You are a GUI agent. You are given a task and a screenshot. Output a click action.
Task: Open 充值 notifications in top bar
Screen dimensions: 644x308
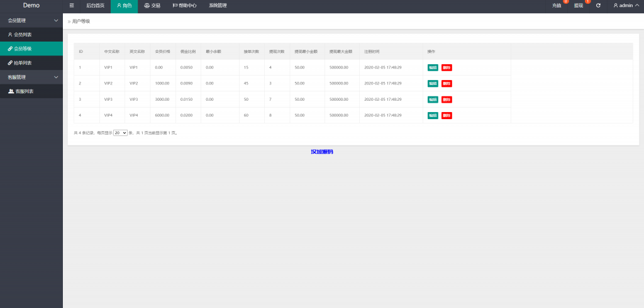pyautogui.click(x=557, y=5)
